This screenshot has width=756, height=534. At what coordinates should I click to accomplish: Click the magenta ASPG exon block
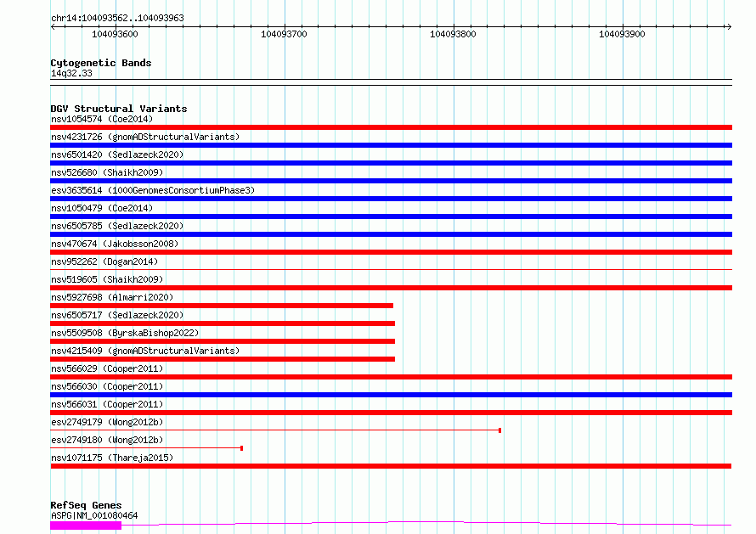tap(86, 526)
